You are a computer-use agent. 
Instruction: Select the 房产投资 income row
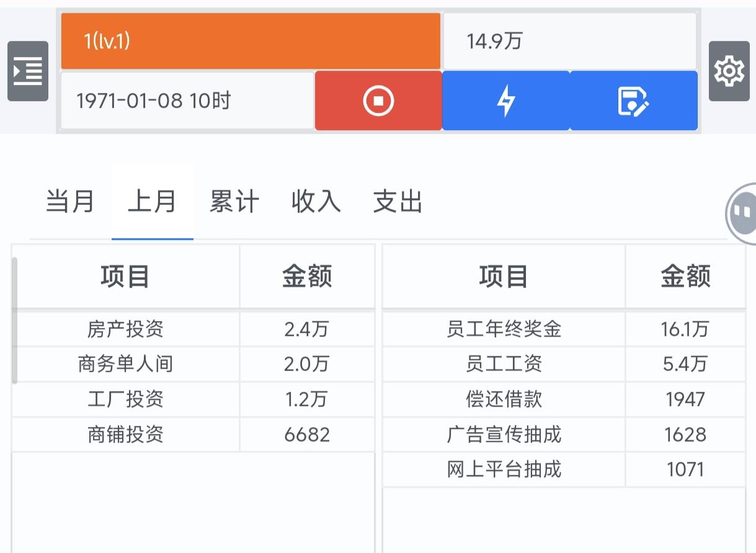pos(126,329)
